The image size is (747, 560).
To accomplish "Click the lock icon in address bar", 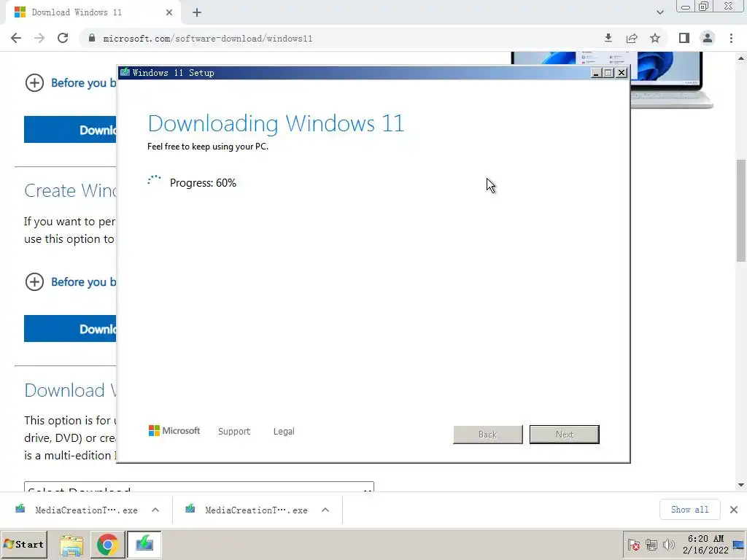I will tap(92, 38).
